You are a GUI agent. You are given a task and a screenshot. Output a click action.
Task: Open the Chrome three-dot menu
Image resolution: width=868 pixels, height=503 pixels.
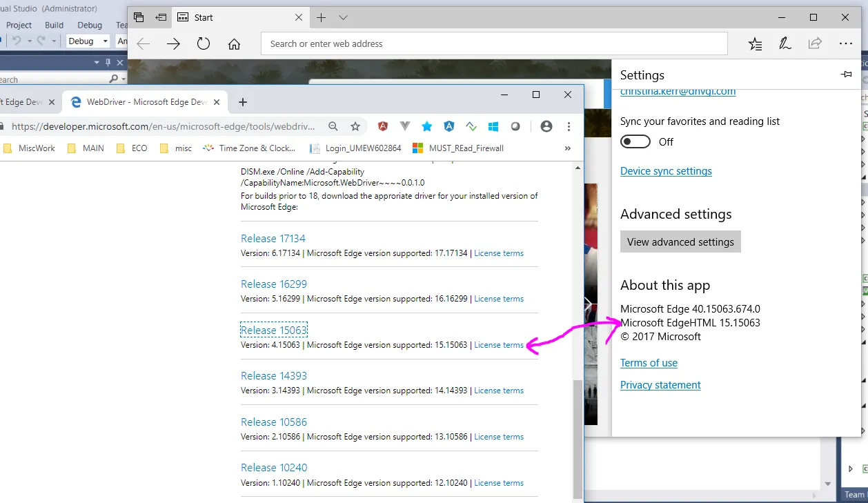click(569, 126)
